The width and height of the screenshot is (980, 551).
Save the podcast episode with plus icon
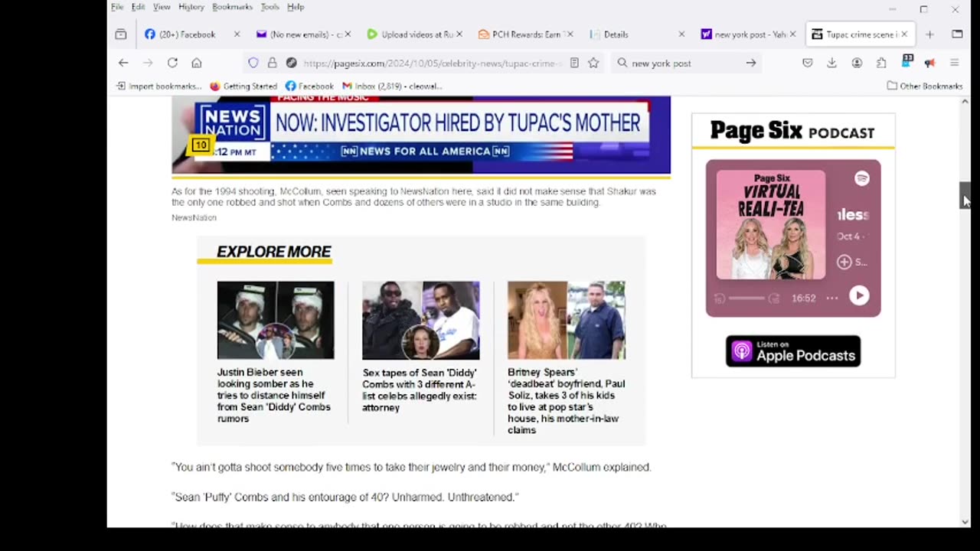pyautogui.click(x=844, y=262)
